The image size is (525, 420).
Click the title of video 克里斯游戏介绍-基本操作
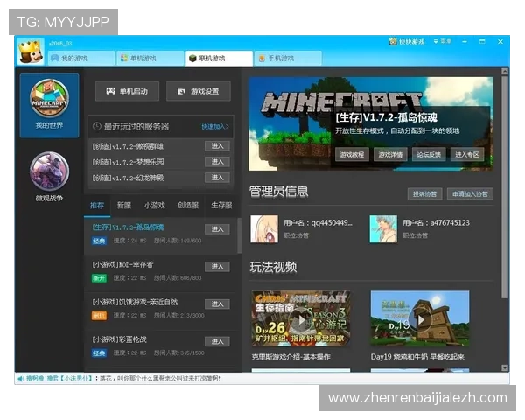point(291,357)
